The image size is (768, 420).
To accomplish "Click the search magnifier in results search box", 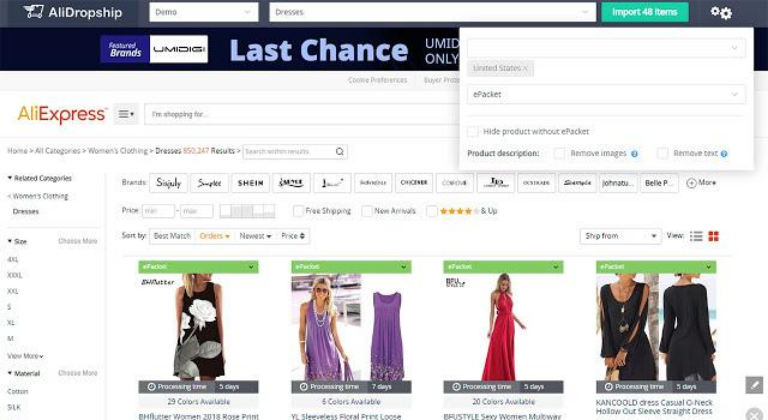I will (x=340, y=152).
